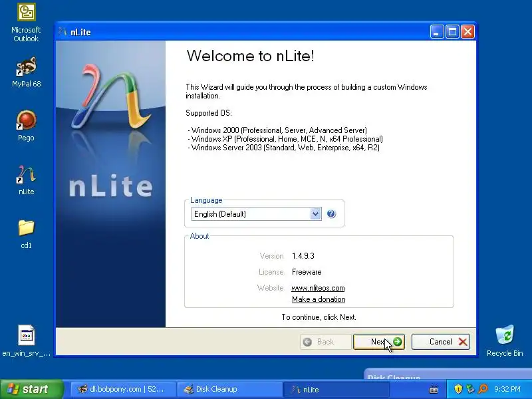The height and width of the screenshot is (399, 532).
Task: Click the Cancel button in nLite wizard
Action: (441, 342)
